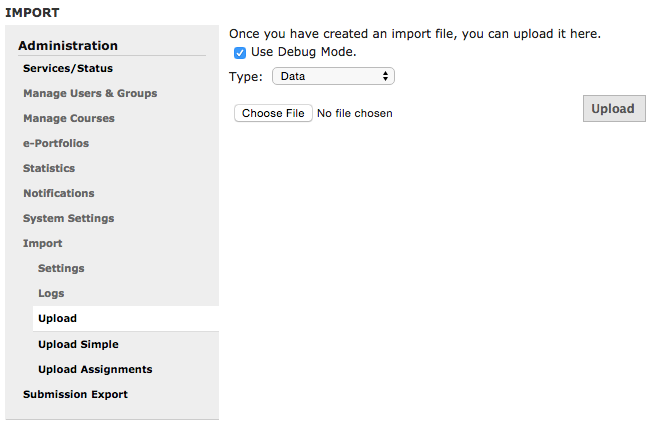The height and width of the screenshot is (426, 652).
Task: Go to Upload Assignments
Action: click(95, 369)
